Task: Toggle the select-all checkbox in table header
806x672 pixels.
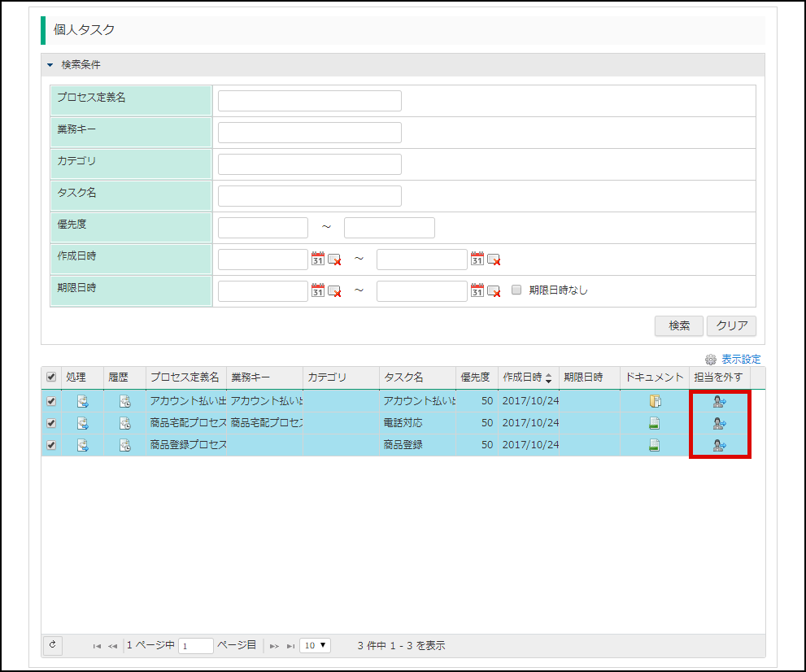Action: pyautogui.click(x=51, y=377)
